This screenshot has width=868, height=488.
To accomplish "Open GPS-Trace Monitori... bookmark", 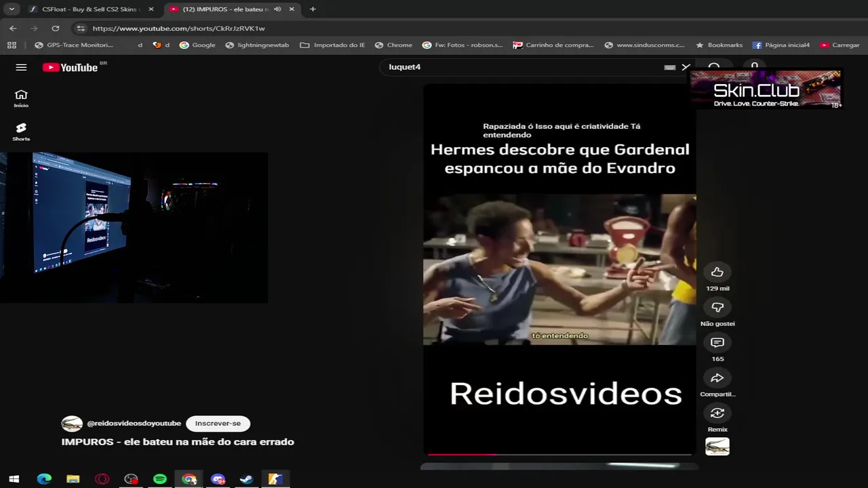I will 73,45.
